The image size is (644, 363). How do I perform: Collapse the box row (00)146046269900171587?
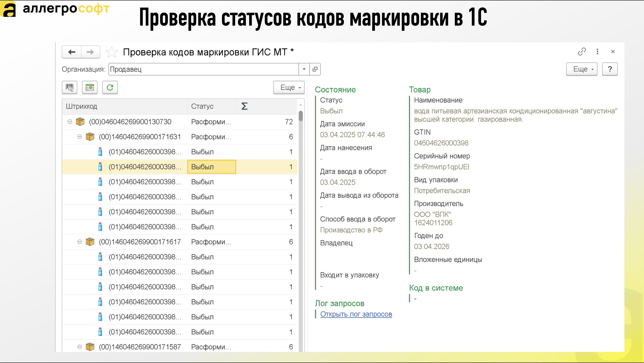(79, 347)
